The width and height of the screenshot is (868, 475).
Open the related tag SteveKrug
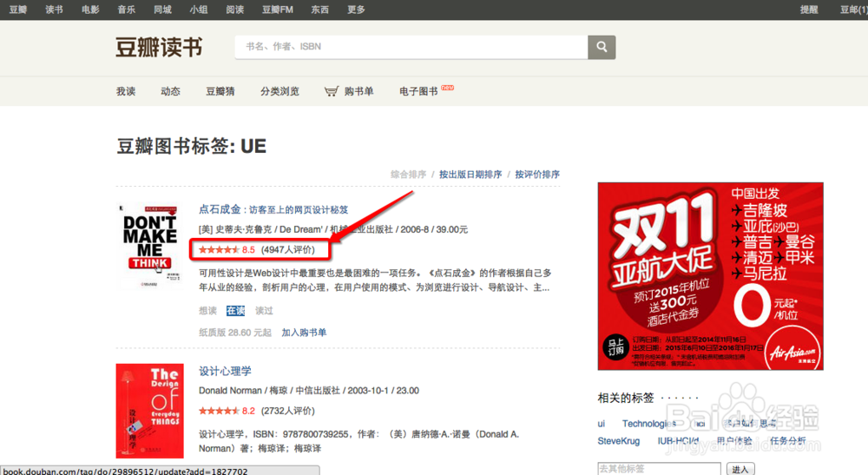pyautogui.click(x=618, y=440)
